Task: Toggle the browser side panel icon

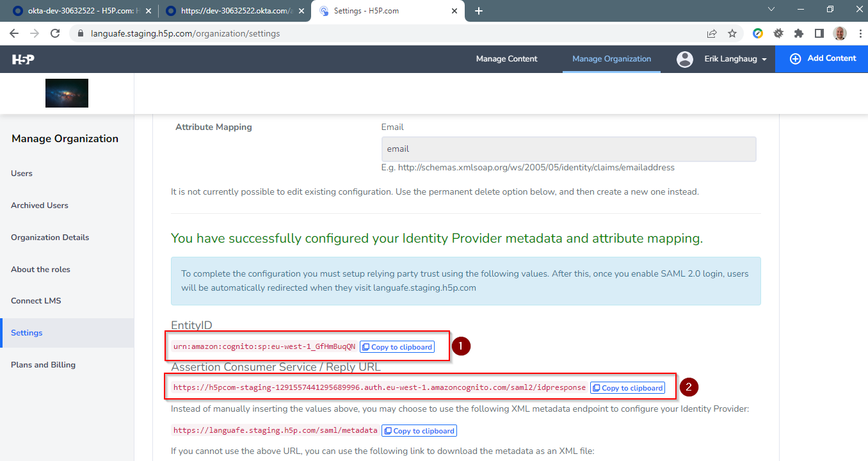Action: [819, 33]
